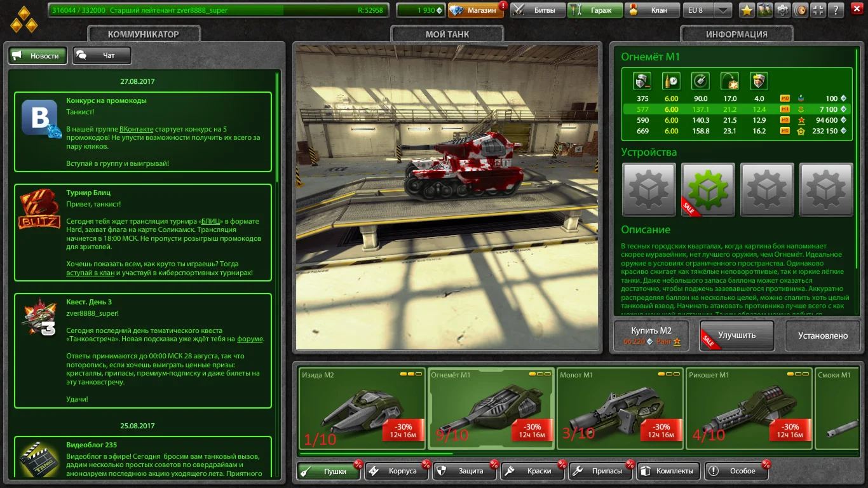Open the friends list icon
The height and width of the screenshot is (488, 868).
[765, 10]
